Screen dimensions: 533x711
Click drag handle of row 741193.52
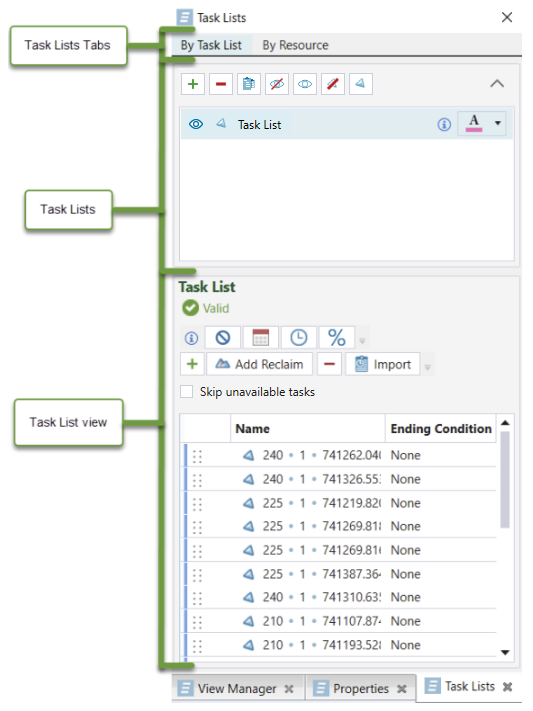pos(197,646)
